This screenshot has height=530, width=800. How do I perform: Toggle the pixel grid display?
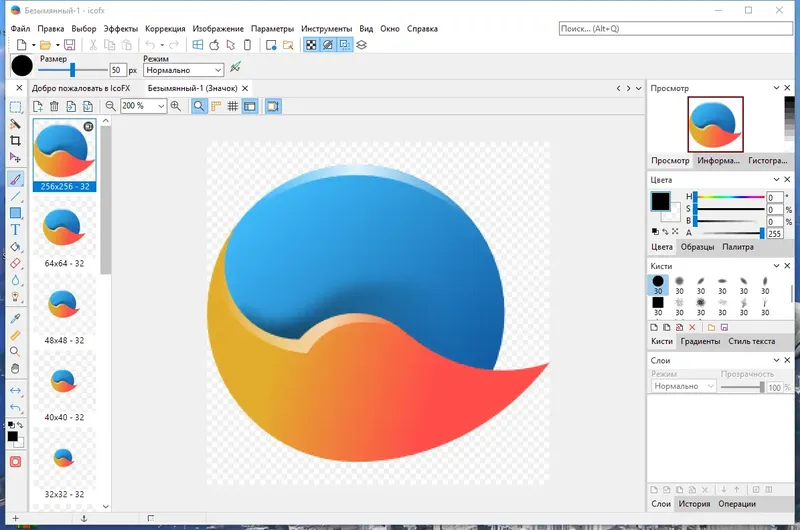[x=232, y=106]
